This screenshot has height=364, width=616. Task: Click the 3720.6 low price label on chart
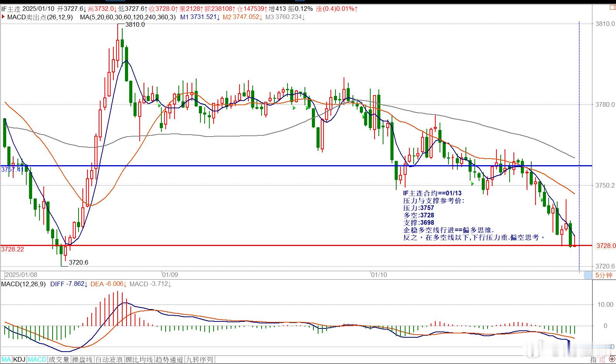click(x=79, y=262)
